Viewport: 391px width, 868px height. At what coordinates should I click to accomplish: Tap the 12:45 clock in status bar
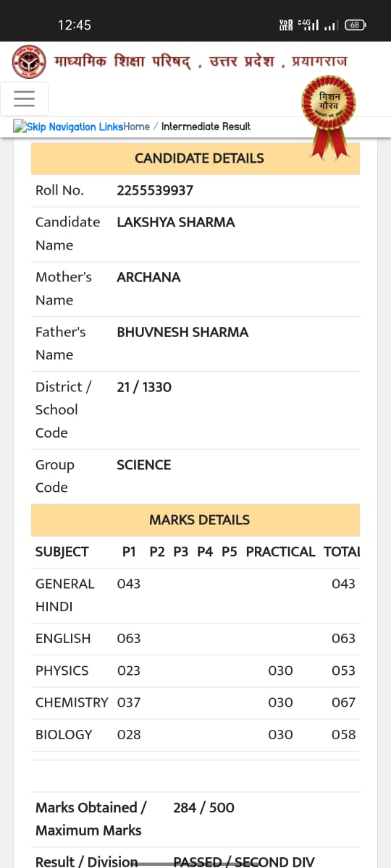point(75,25)
